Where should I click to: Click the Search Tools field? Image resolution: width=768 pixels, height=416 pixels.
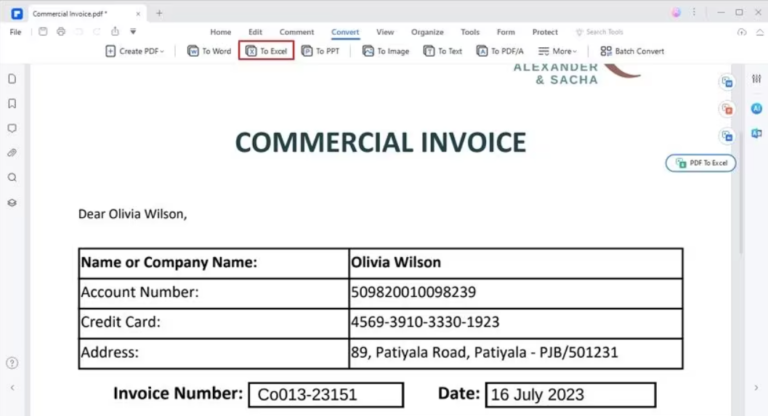pyautogui.click(x=603, y=32)
